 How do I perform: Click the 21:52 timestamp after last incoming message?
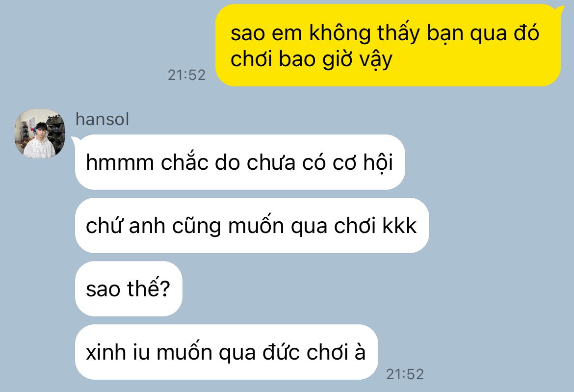pyautogui.click(x=405, y=374)
